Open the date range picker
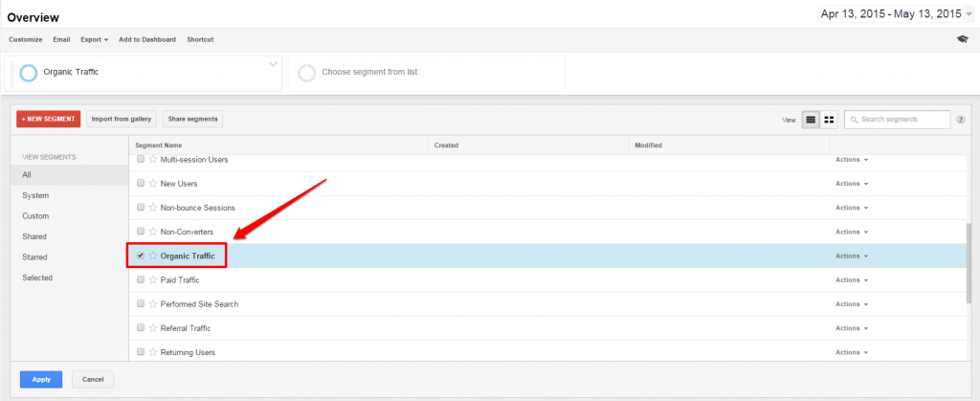The height and width of the screenshot is (401, 980). click(897, 13)
